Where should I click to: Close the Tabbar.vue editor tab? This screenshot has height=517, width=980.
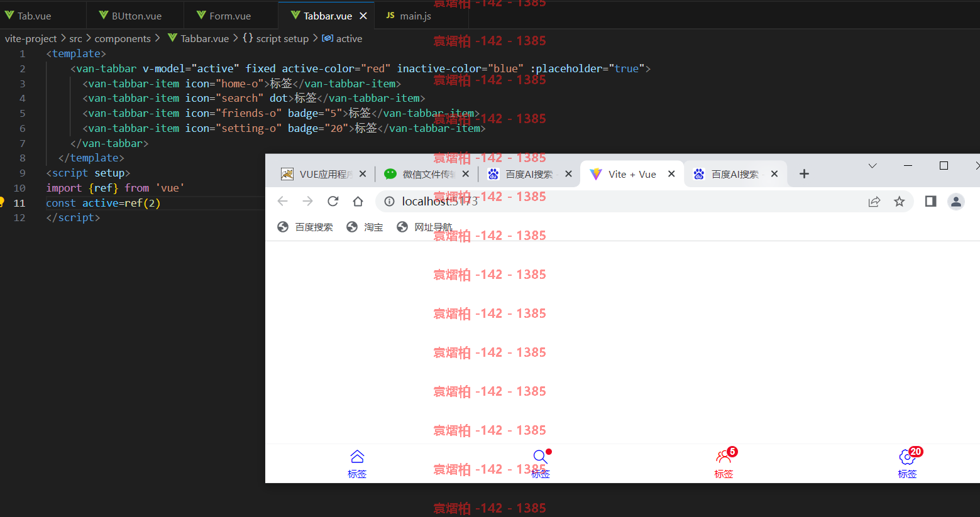click(x=363, y=16)
